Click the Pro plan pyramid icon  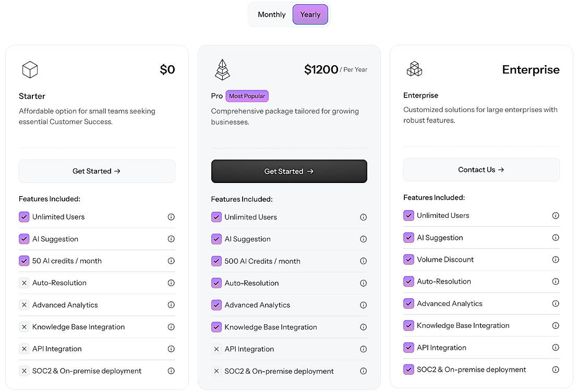[x=222, y=70]
